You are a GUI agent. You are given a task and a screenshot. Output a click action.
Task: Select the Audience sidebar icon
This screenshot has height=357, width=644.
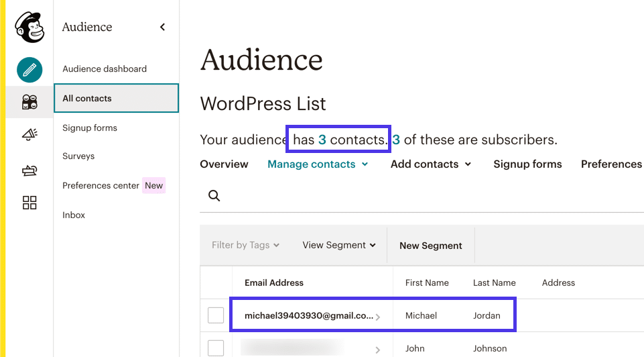29,102
